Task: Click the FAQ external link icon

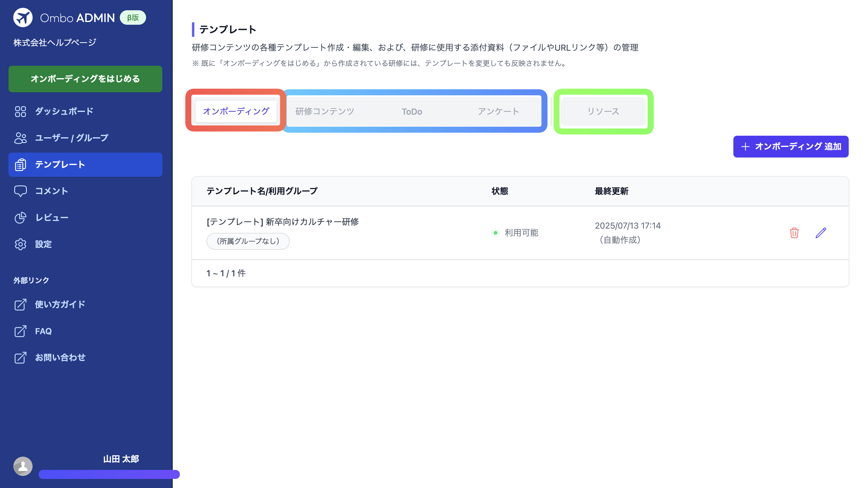Action: [x=20, y=331]
